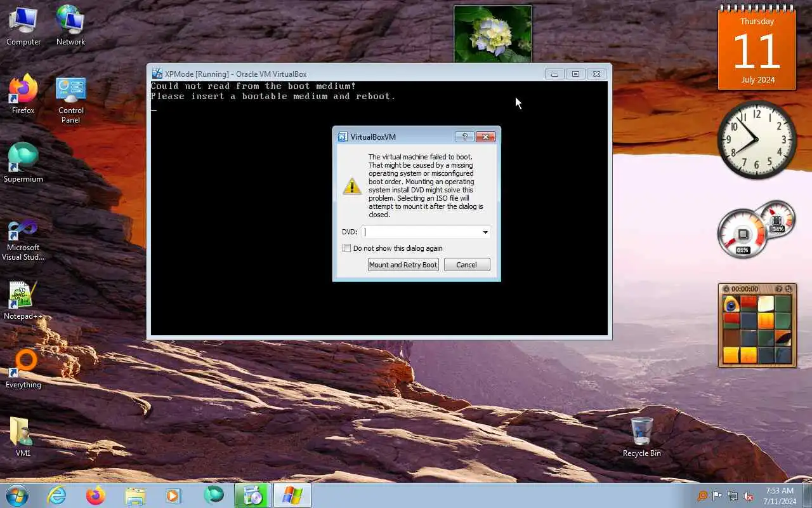Click the analog clock gadget
The image size is (812, 508).
coord(757,140)
